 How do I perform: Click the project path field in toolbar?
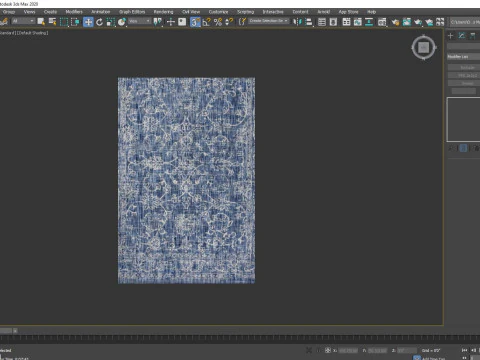coord(465,22)
